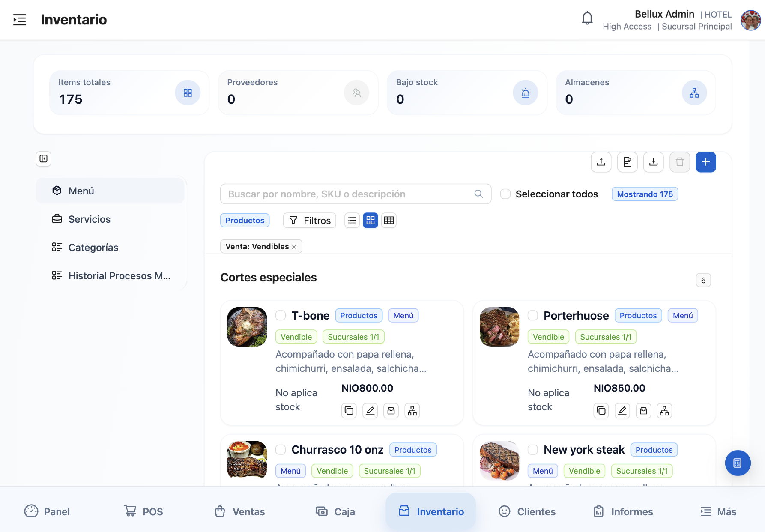Go to the POS tab

[x=143, y=511]
